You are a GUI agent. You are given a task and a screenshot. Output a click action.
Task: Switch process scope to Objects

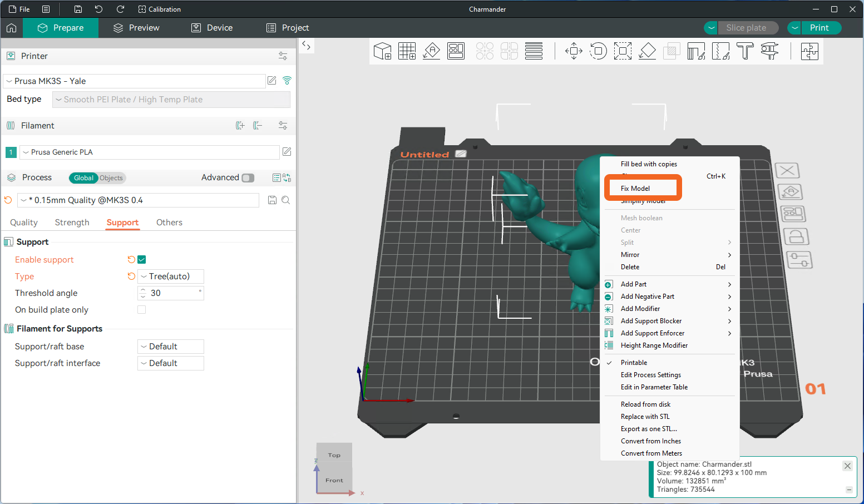point(111,178)
